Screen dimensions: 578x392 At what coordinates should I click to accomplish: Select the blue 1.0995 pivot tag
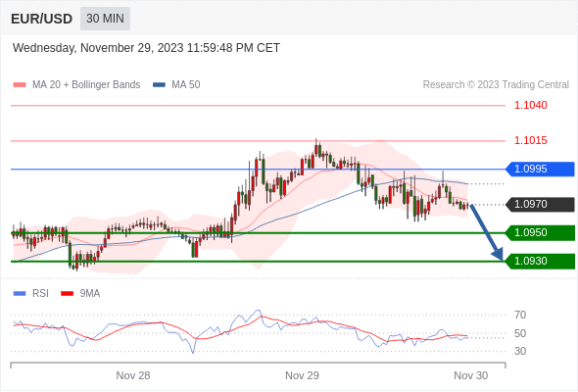point(540,169)
